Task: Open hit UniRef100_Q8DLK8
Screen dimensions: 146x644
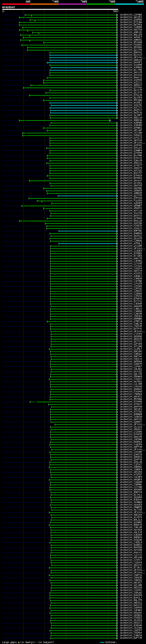Action: 131,60
